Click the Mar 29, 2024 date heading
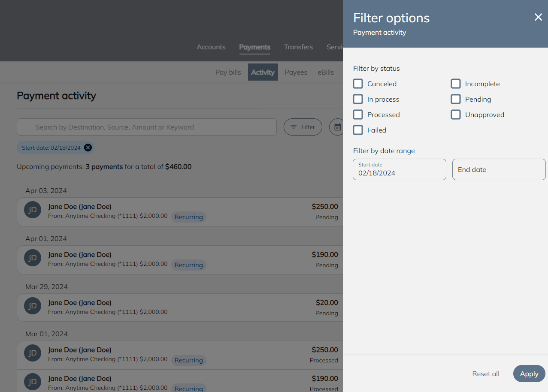This screenshot has width=548, height=392. coord(47,286)
